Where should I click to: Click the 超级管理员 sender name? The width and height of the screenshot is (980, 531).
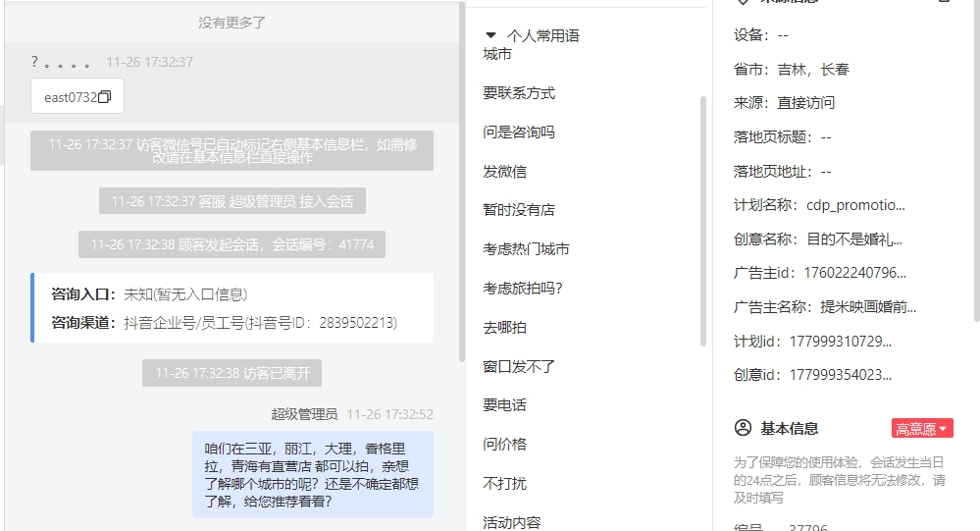click(x=304, y=414)
